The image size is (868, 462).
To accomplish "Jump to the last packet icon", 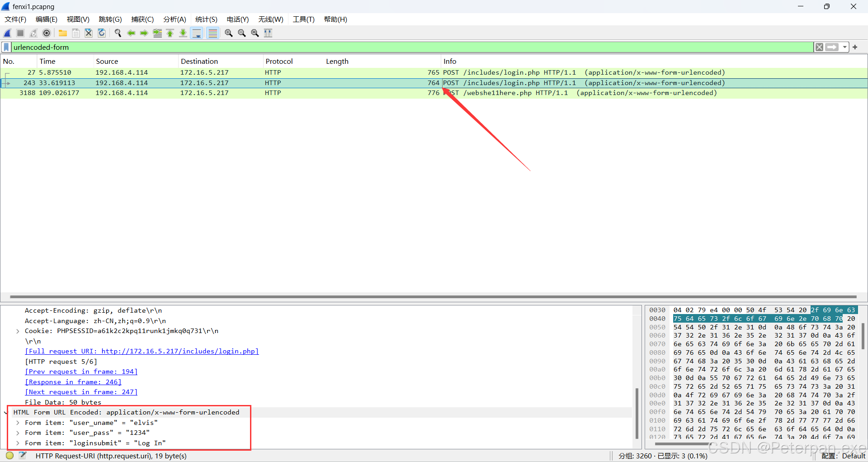I will [183, 33].
